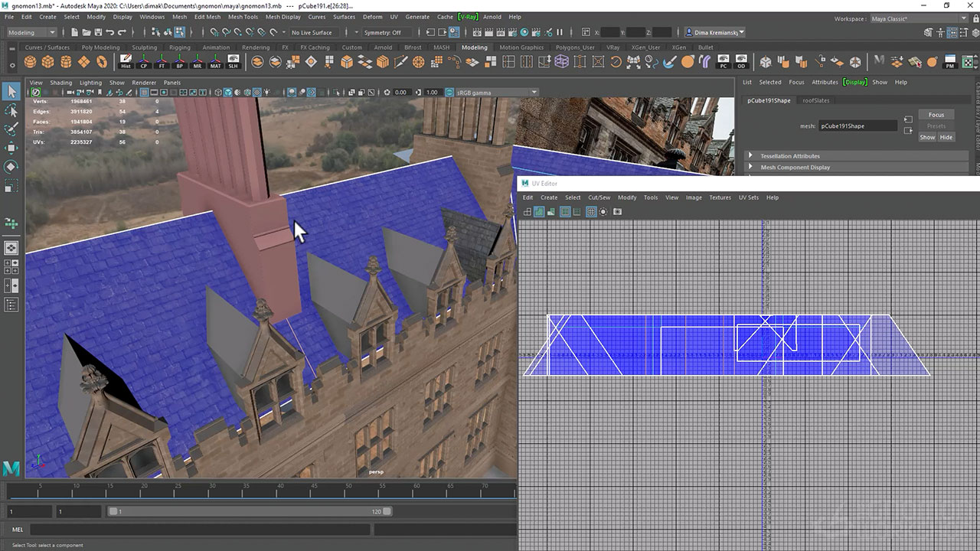The width and height of the screenshot is (980, 551).
Task: Expand the Mesh Component Display section
Action: tap(795, 168)
